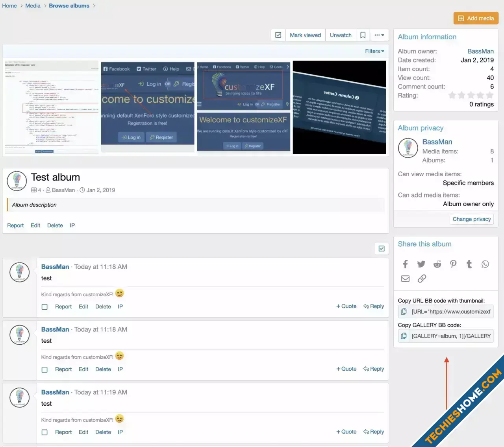View IP for the Test album
This screenshot has width=504, height=447.
click(x=72, y=225)
